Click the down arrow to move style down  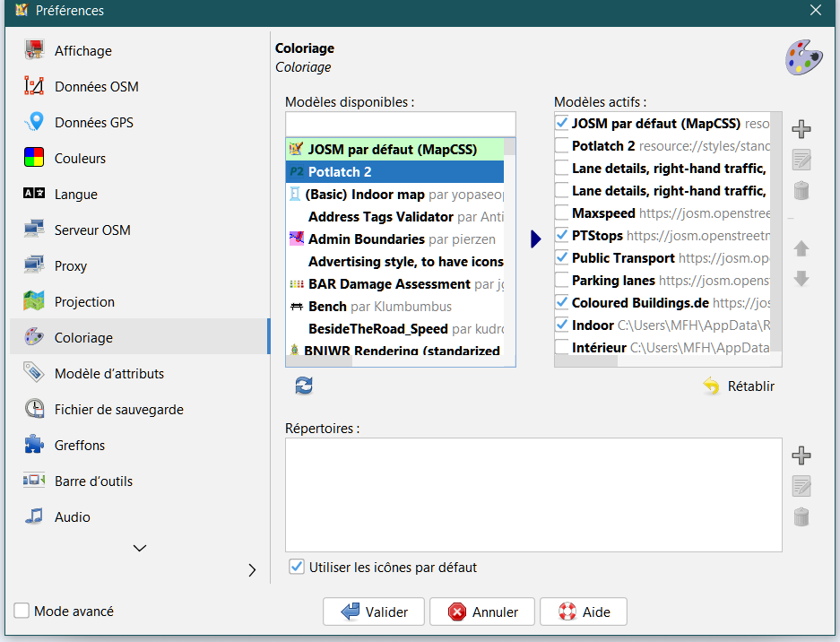point(801,279)
